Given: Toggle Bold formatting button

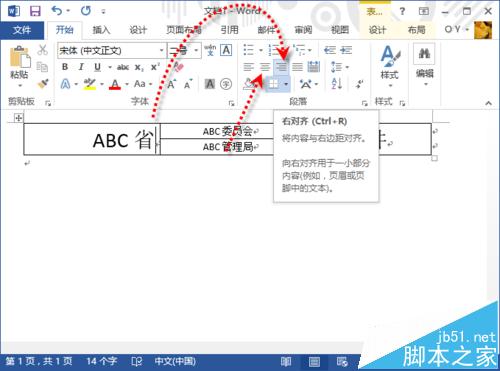Looking at the screenshot, I should click(65, 67).
